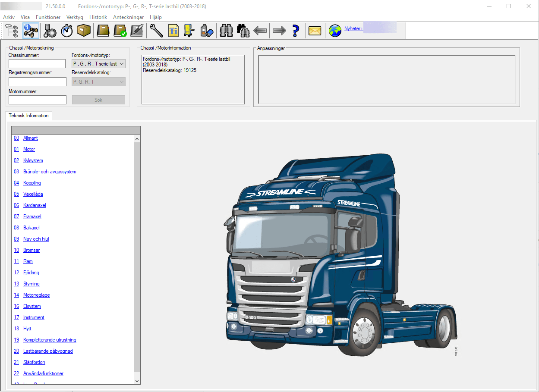Open the Motorreglage link
Image resolution: width=539 pixels, height=392 pixels.
pos(37,295)
